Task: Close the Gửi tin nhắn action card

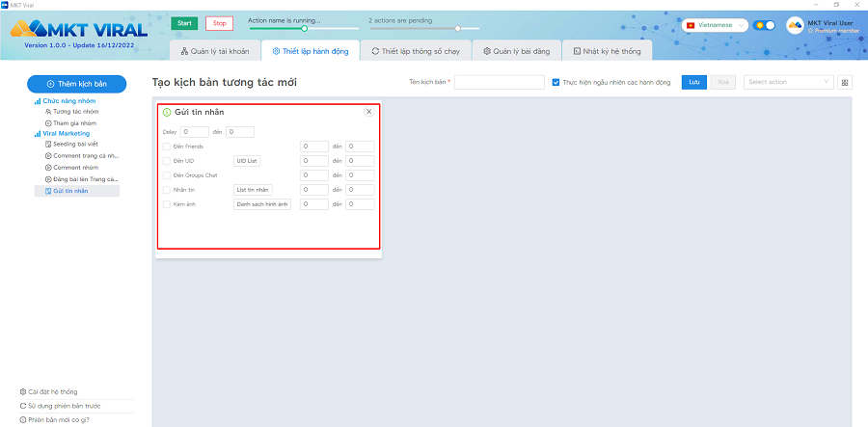Action: pos(368,112)
